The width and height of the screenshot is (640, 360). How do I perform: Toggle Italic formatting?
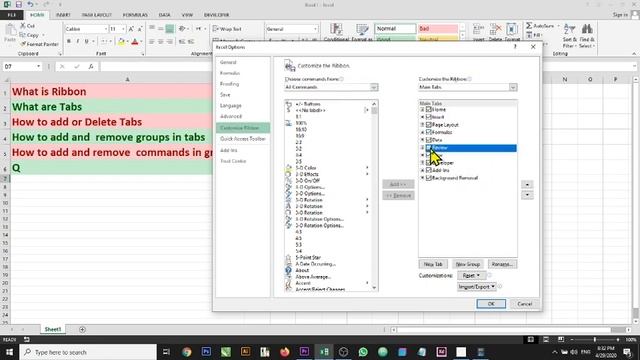[78, 41]
